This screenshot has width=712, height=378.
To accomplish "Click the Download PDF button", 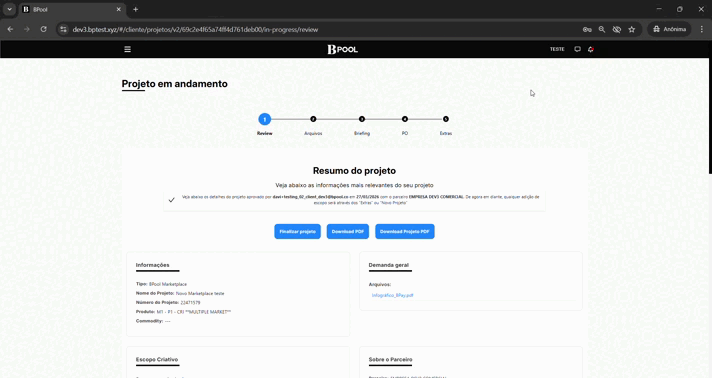I will point(348,231).
